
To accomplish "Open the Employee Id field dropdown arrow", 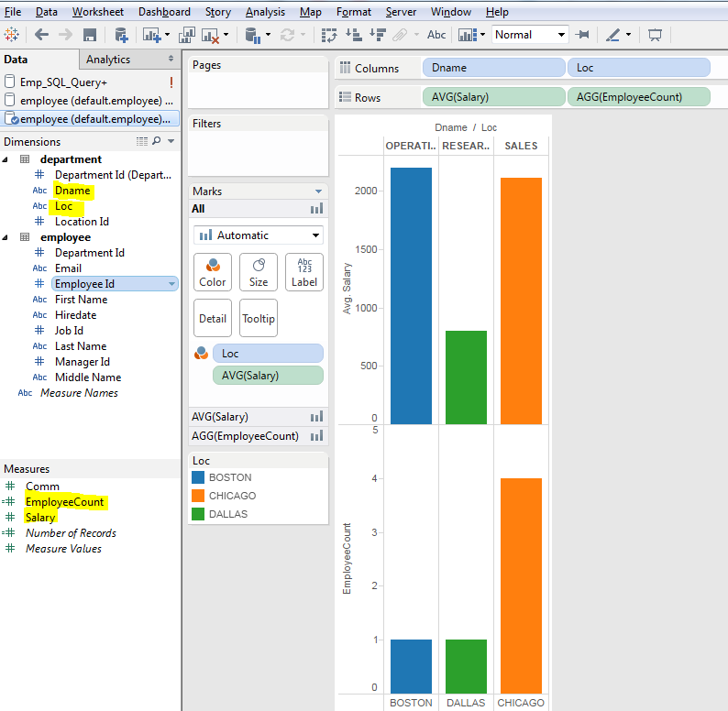I will [171, 284].
